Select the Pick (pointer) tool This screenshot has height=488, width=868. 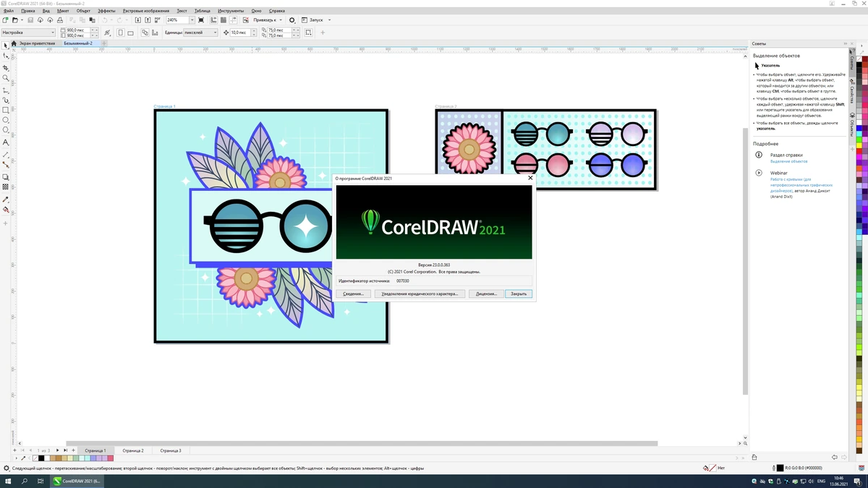[x=6, y=45]
